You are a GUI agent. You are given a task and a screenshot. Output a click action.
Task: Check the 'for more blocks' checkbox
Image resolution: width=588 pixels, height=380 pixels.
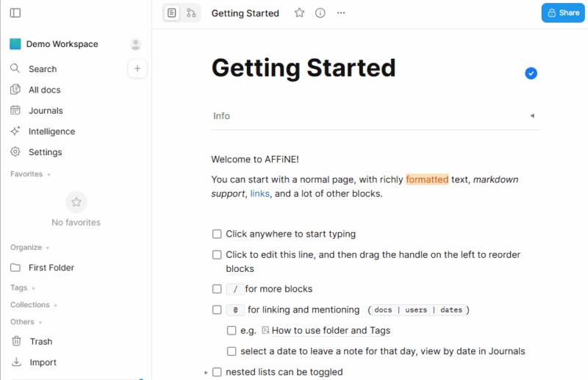coord(217,289)
